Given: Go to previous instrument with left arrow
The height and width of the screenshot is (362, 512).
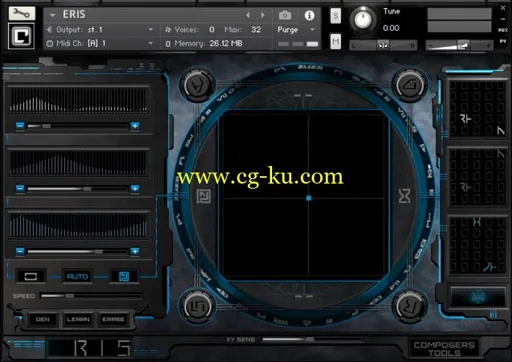Looking at the screenshot, I should (x=248, y=15).
